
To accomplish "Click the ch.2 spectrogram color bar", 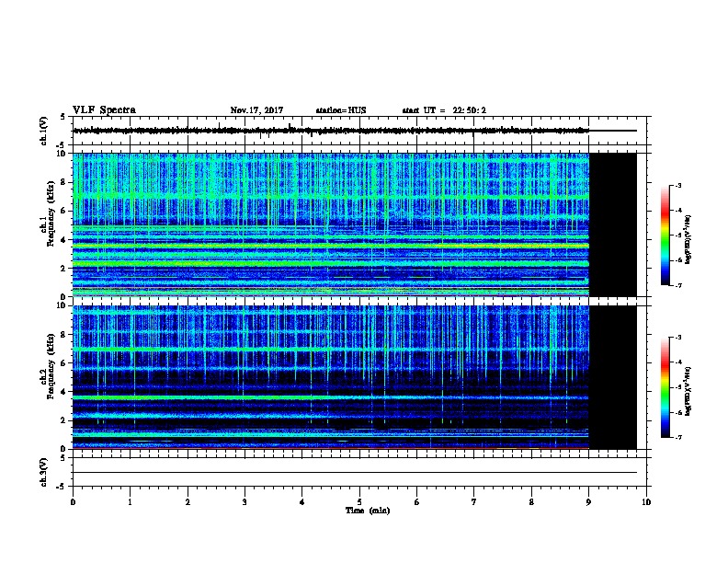I will pos(665,387).
